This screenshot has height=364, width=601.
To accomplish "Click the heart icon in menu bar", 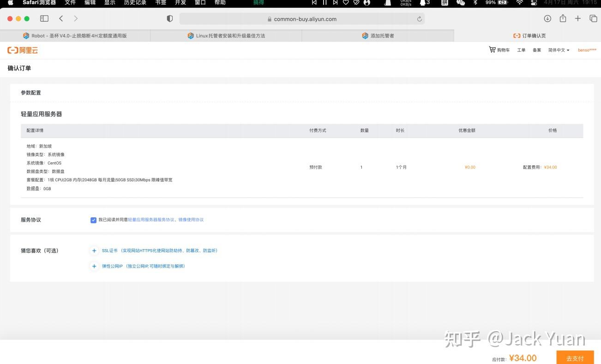I will coord(346,2).
